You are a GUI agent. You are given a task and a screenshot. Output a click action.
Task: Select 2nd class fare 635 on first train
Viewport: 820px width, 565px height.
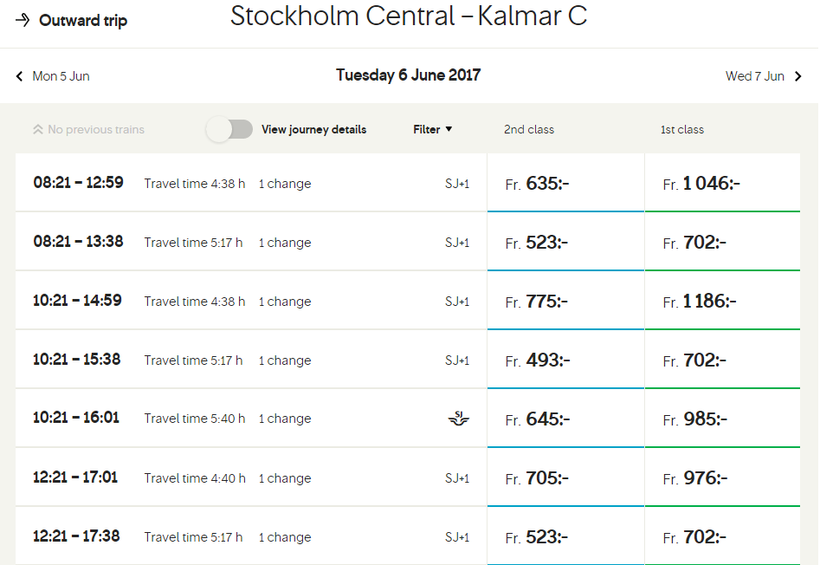(x=565, y=184)
